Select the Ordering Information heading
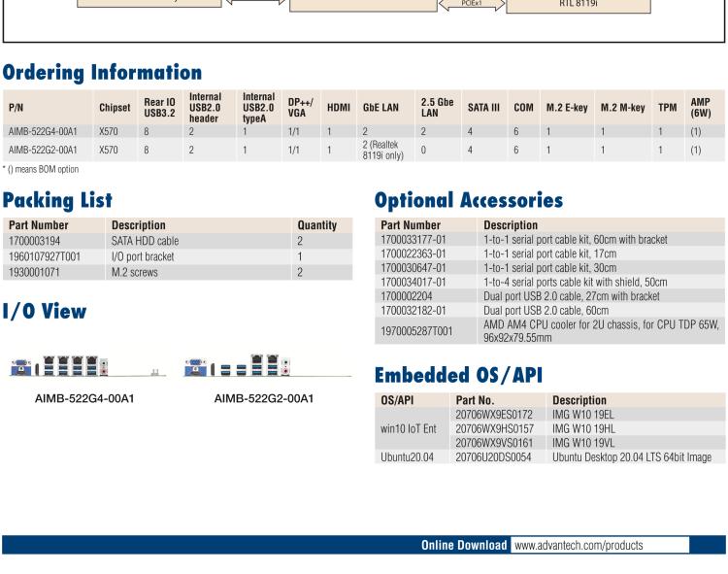 [x=102, y=73]
